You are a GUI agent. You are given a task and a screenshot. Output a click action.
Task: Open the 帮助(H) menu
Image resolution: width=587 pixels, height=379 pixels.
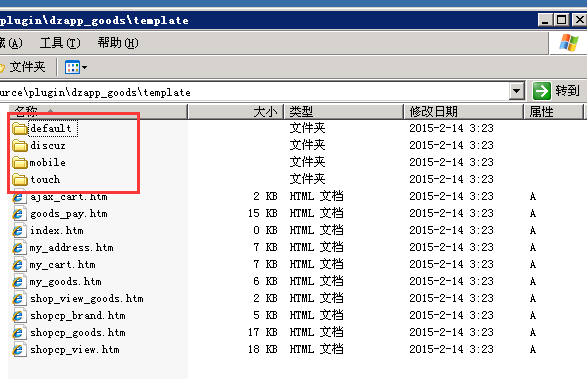point(118,43)
